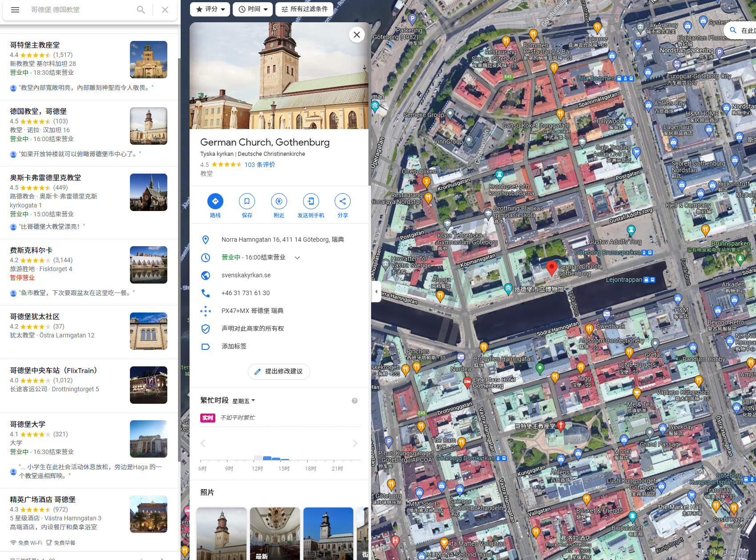
Task: Click the Kronhuset map marker
Action: 499,174
